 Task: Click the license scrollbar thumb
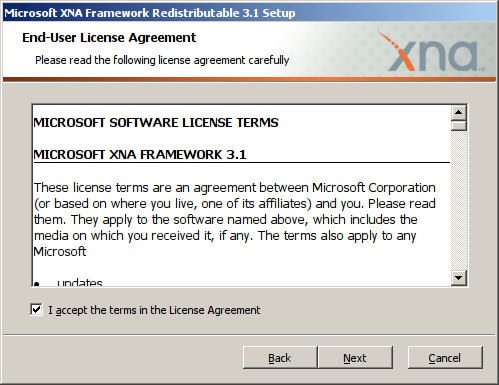(x=459, y=125)
